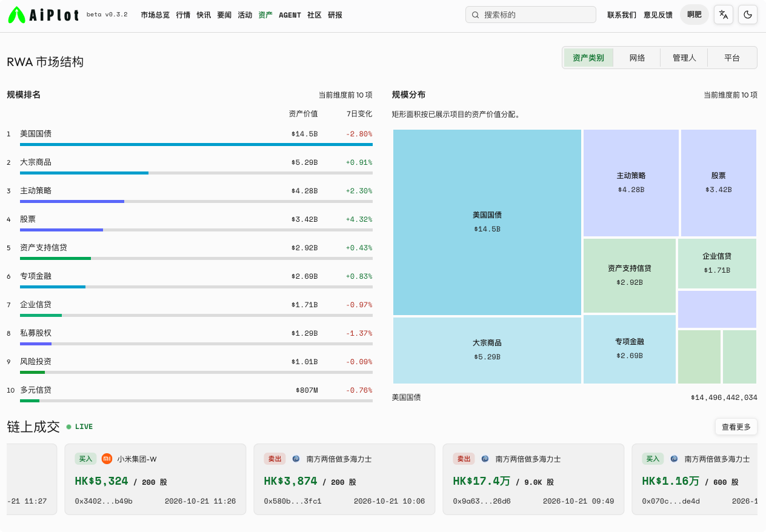Focus the 搜索标的 search field
The image size is (766, 532).
click(531, 15)
